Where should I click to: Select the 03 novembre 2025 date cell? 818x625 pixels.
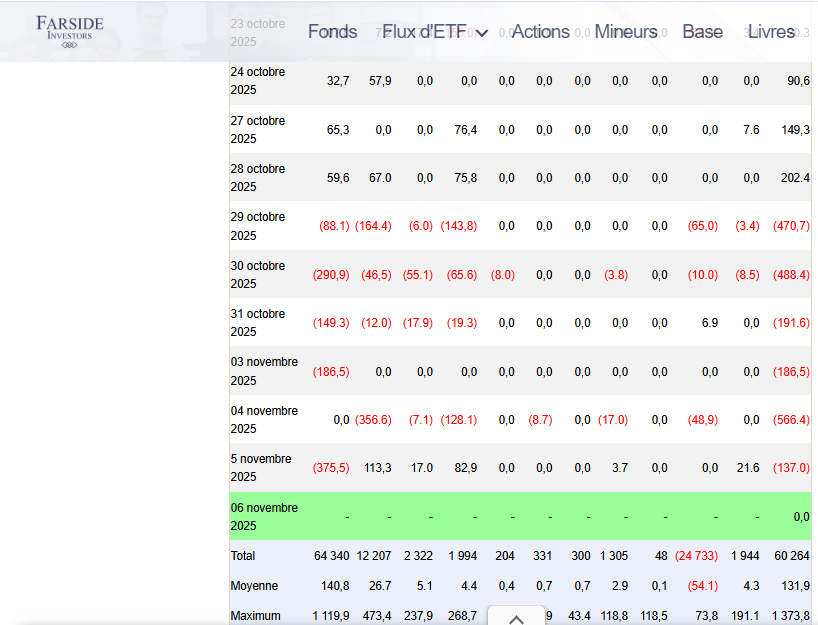coord(264,371)
